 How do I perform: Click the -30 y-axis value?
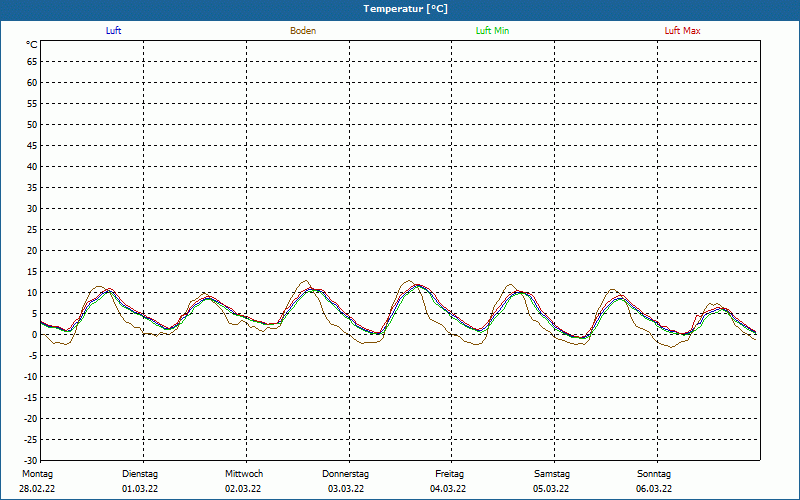[31, 460]
